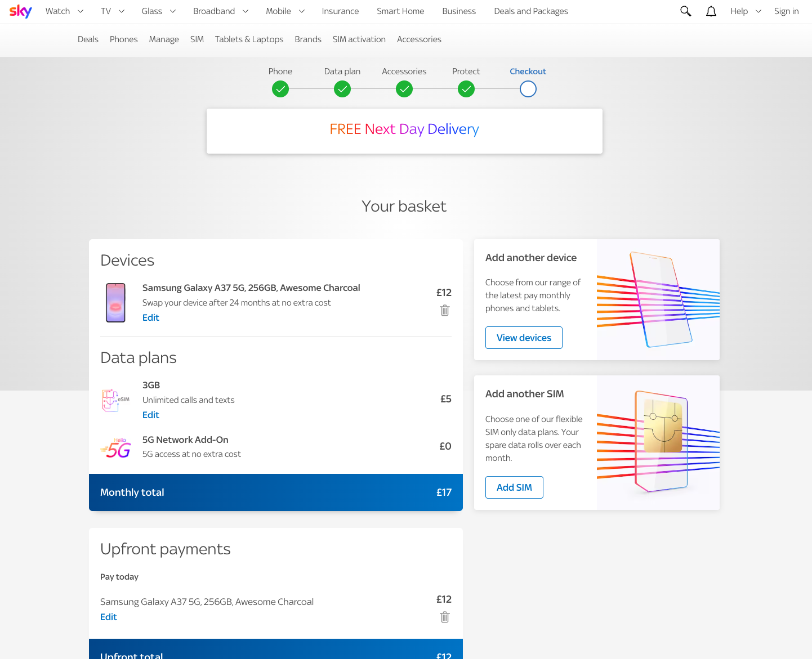Screen dimensions: 812x659
Task: Open Smart Home in the top navigation
Action: point(400,11)
